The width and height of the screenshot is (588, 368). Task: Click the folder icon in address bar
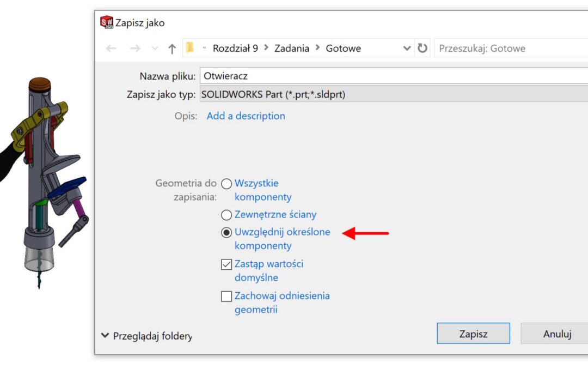190,48
